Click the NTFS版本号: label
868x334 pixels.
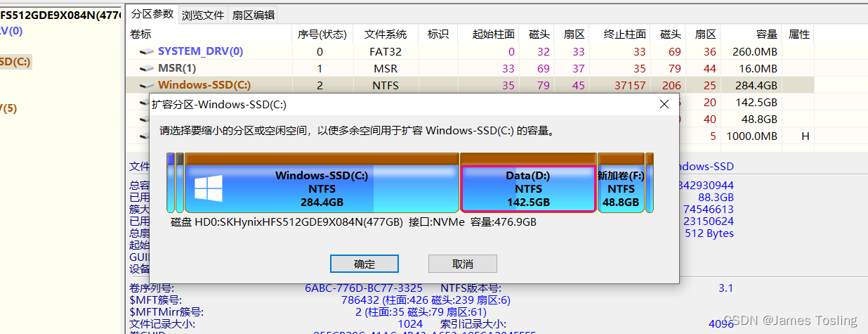[471, 288]
